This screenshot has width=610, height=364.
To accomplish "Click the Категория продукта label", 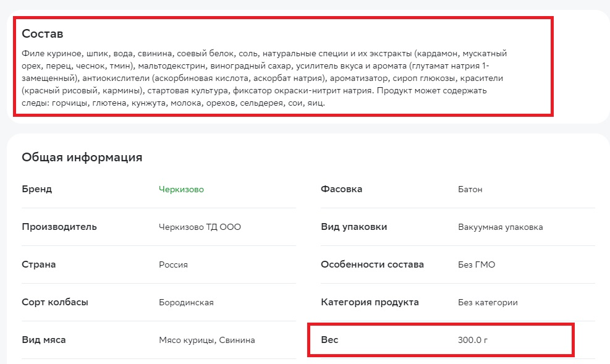I will click(x=370, y=302).
